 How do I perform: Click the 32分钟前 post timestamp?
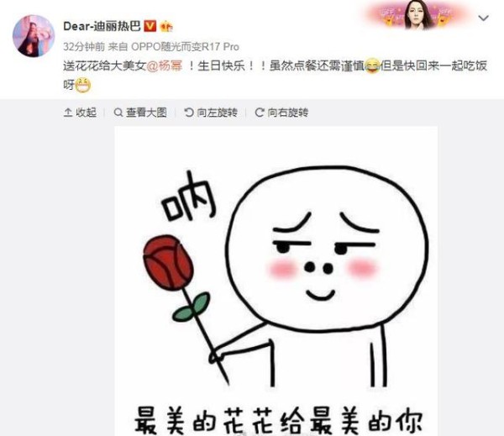(84, 47)
